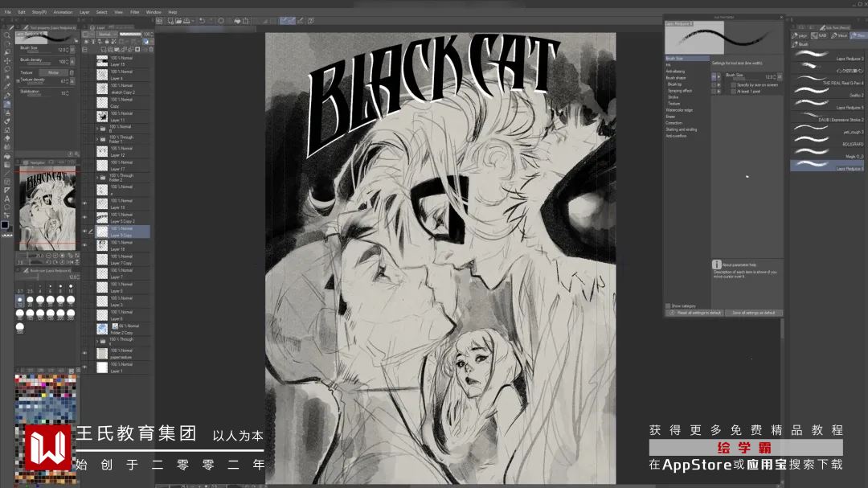Click brush density dynamics icon

(x=72, y=61)
